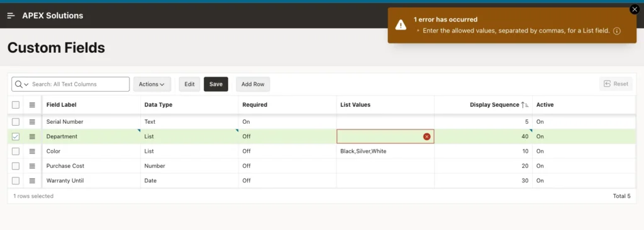644x230 pixels.
Task: Uncheck the Department row checkbox
Action: pos(16,137)
